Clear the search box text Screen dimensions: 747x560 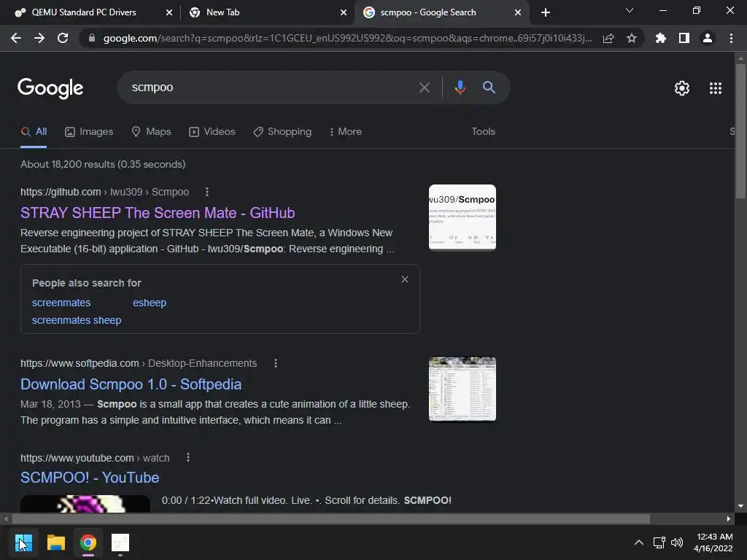pos(424,87)
